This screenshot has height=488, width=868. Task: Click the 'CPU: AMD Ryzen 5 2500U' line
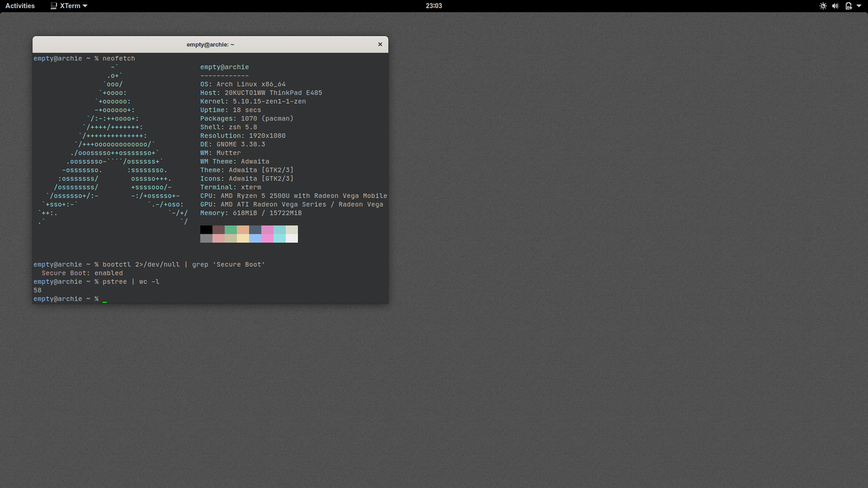(x=294, y=196)
